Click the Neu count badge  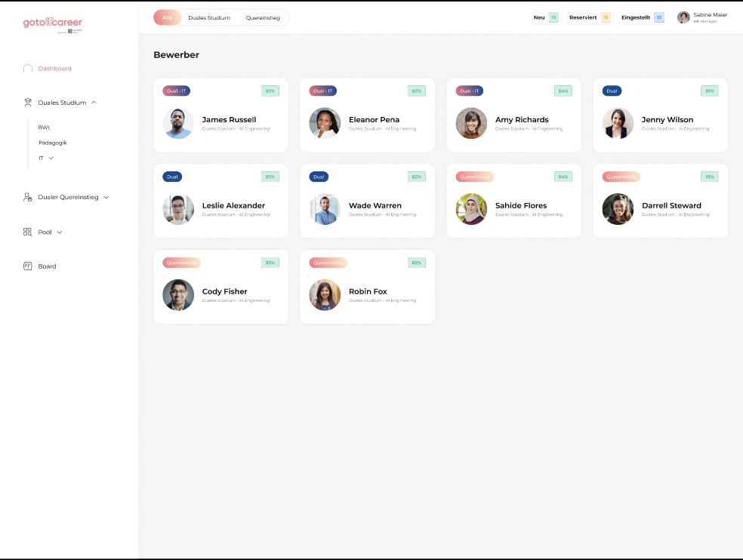pos(553,17)
